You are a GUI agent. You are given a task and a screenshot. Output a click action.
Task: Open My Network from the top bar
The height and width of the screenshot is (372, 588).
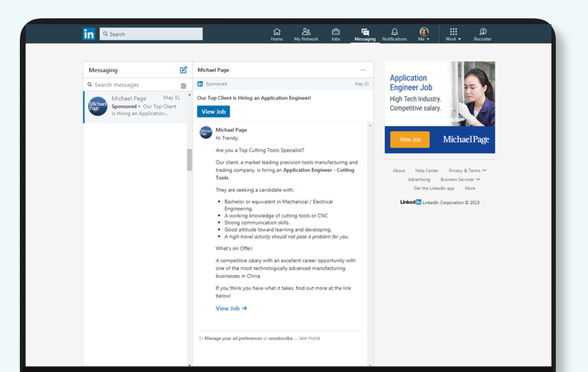306,34
